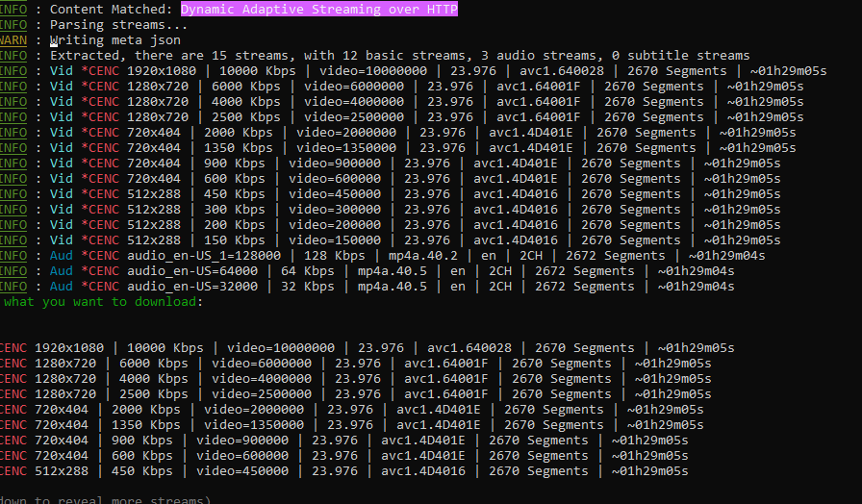The image size is (862, 504).
Task: Select the 720x404 1350 Kbps option in the download list
Action: [x=352, y=425]
